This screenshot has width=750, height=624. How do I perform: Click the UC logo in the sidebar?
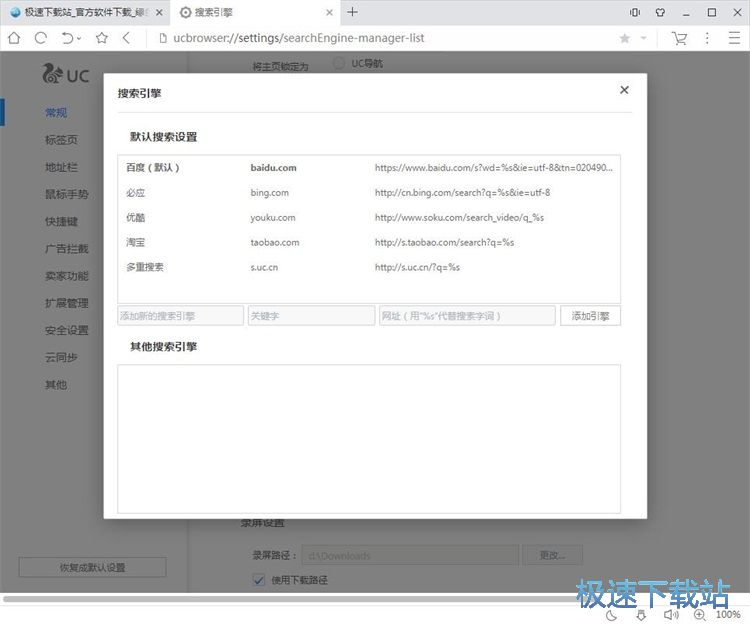click(66, 75)
